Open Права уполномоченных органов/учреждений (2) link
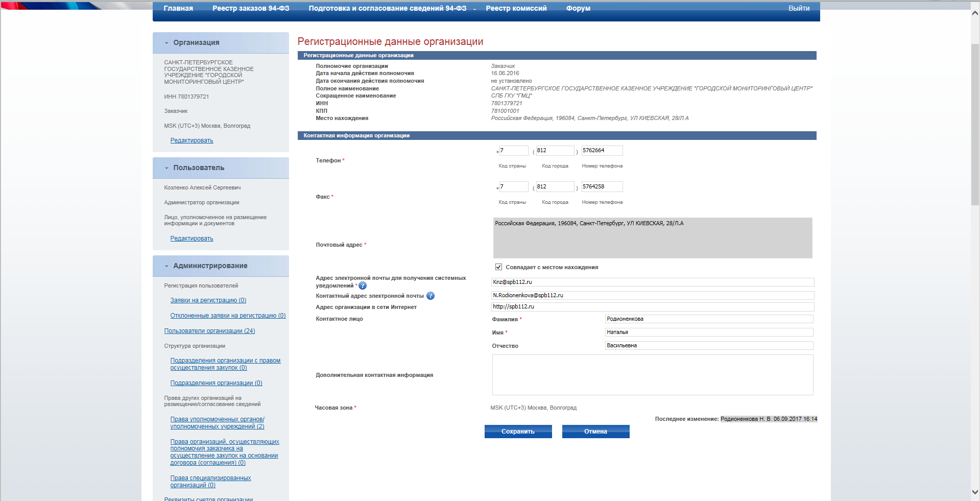The image size is (980, 501). click(217, 423)
